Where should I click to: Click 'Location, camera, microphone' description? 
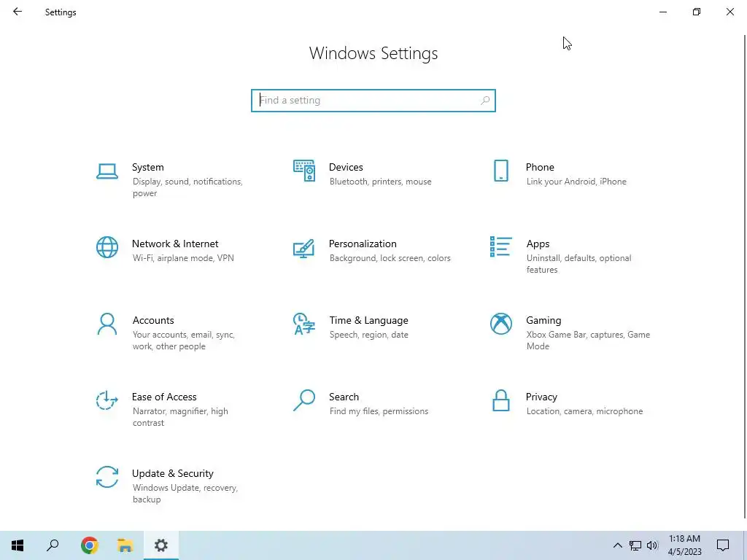[x=584, y=411]
